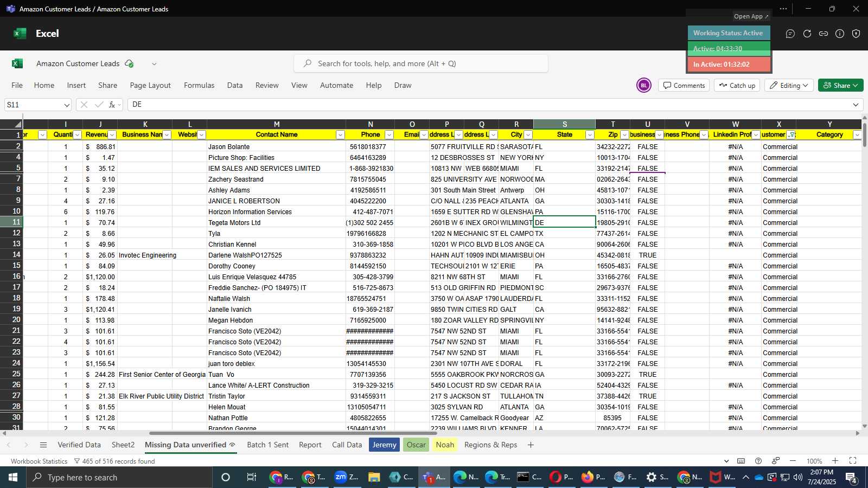Open the Automate ribbon tab
Screen dimensions: 868x488
coord(336,85)
